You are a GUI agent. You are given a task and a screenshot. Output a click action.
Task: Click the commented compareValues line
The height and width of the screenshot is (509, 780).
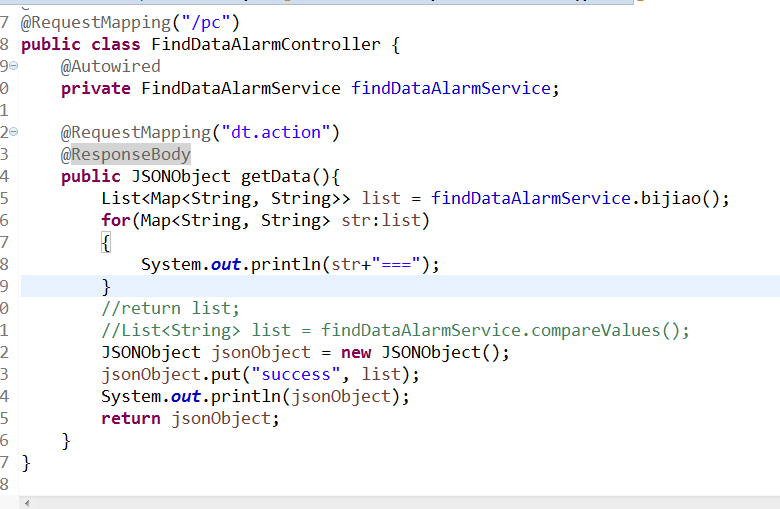tap(395, 330)
